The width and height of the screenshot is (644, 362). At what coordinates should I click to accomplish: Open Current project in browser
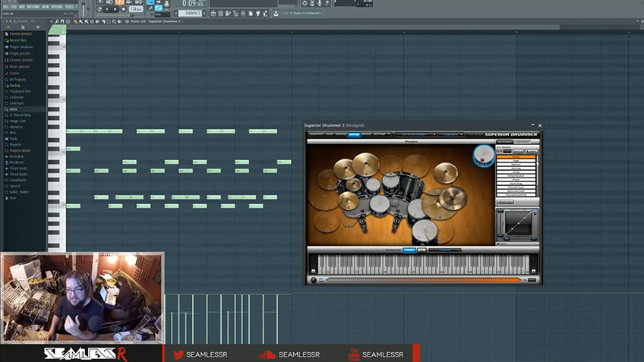click(21, 33)
